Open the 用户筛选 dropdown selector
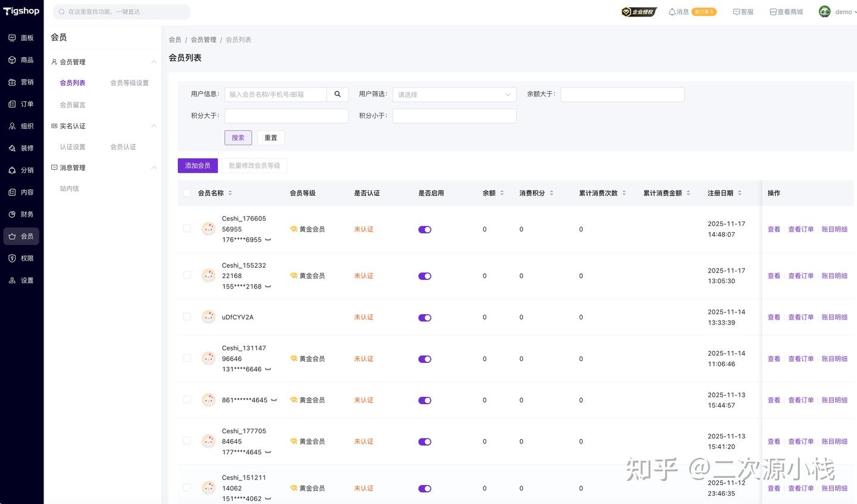The height and width of the screenshot is (504, 857). 453,94
